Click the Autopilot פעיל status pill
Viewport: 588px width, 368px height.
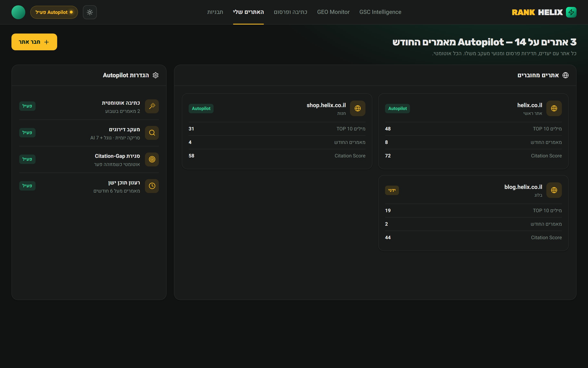pyautogui.click(x=54, y=12)
